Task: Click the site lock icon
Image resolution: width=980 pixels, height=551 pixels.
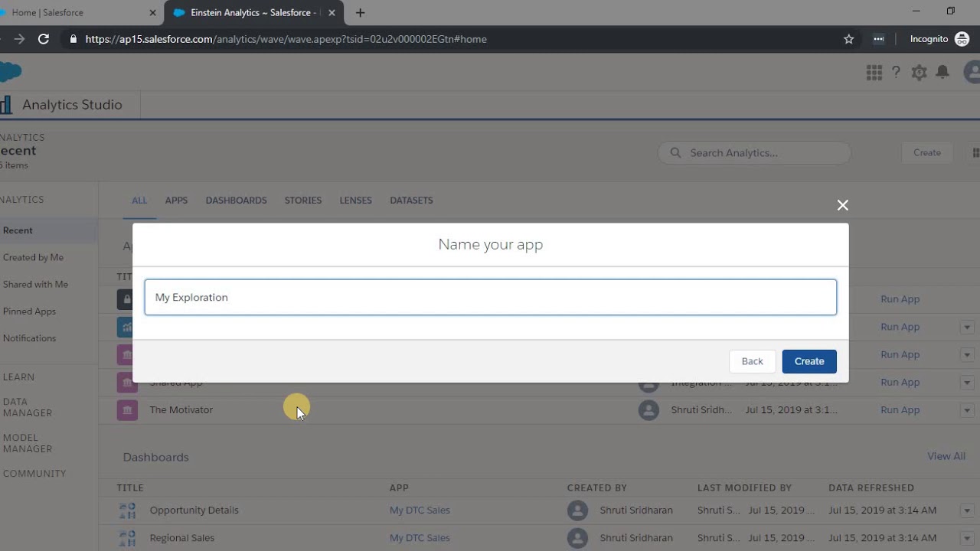Action: (x=73, y=39)
